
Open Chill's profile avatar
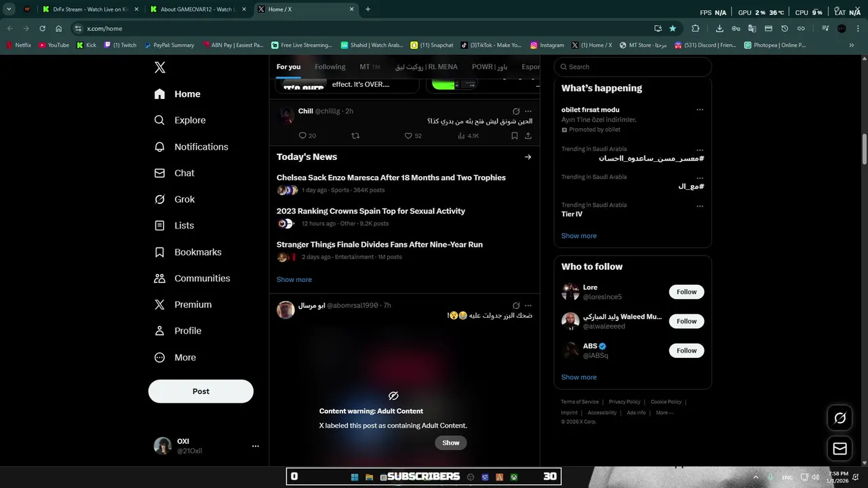pyautogui.click(x=286, y=114)
